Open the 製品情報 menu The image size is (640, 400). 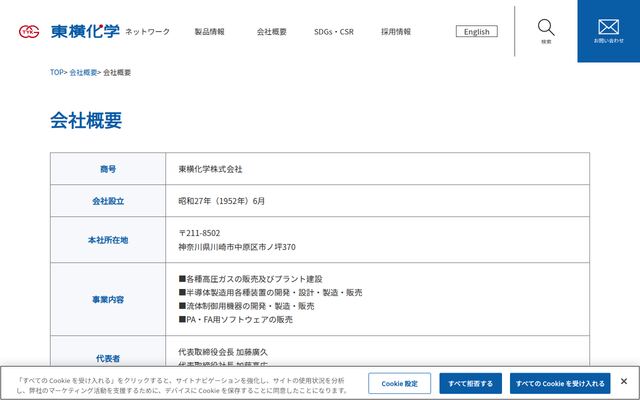pos(209,31)
